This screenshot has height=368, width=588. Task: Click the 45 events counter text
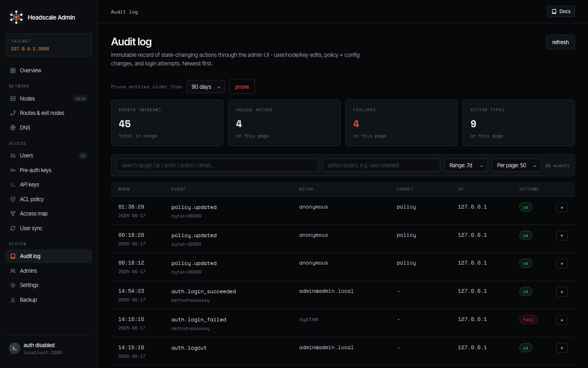coord(557,166)
